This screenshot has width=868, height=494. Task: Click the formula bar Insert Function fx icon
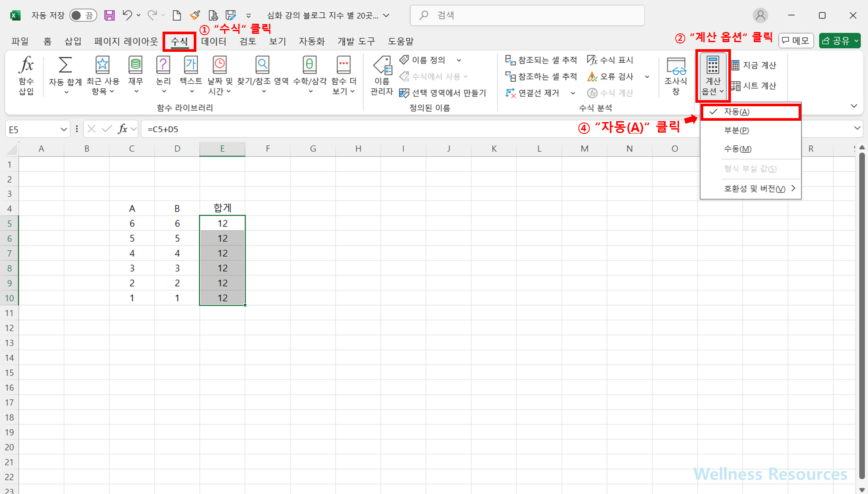point(123,129)
